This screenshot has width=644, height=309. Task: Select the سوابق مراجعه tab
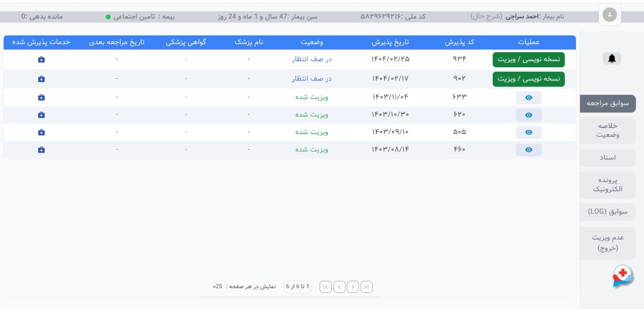[608, 104]
